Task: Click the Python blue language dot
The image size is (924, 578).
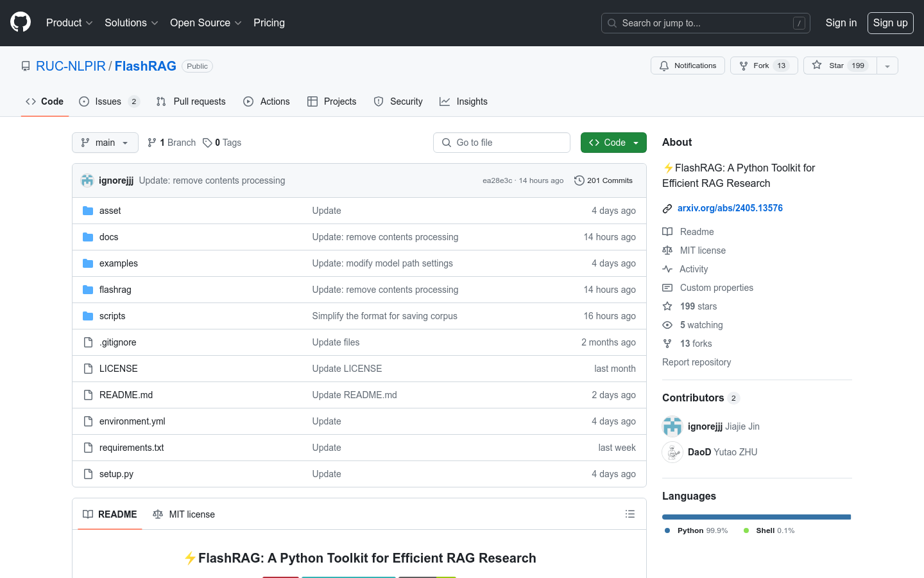Action: coord(667,530)
